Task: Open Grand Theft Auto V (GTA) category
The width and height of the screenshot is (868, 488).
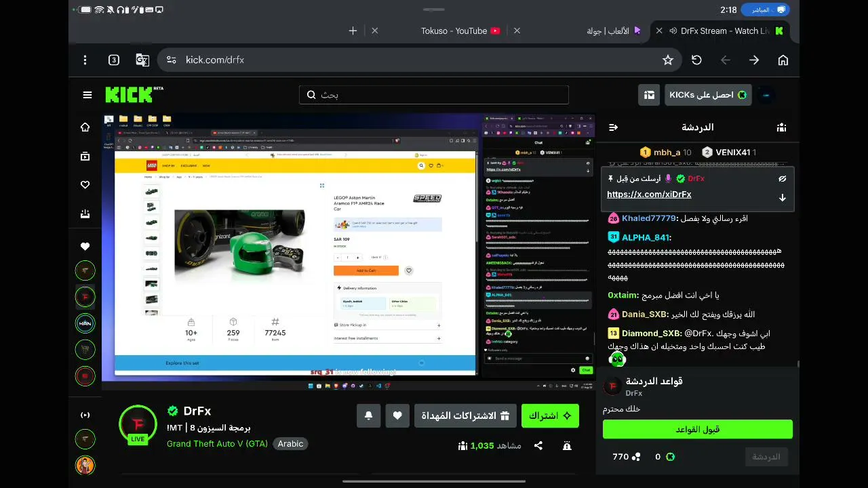Action: 217,444
